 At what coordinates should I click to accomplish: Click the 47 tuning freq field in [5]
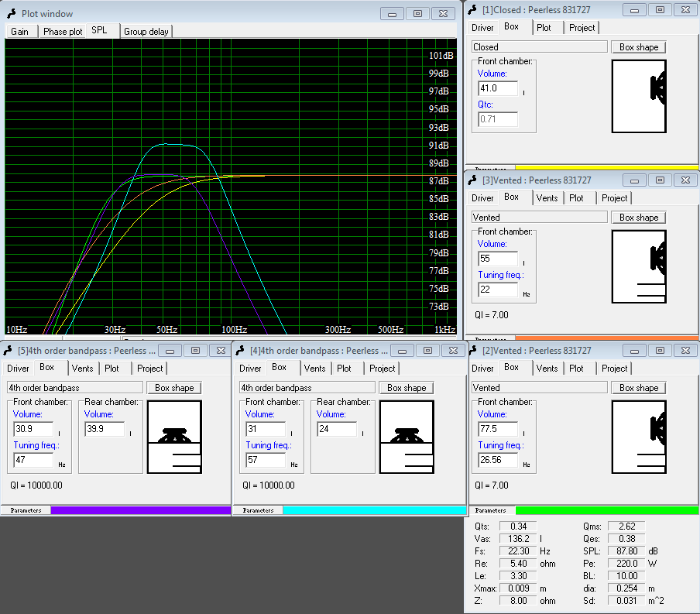33,460
